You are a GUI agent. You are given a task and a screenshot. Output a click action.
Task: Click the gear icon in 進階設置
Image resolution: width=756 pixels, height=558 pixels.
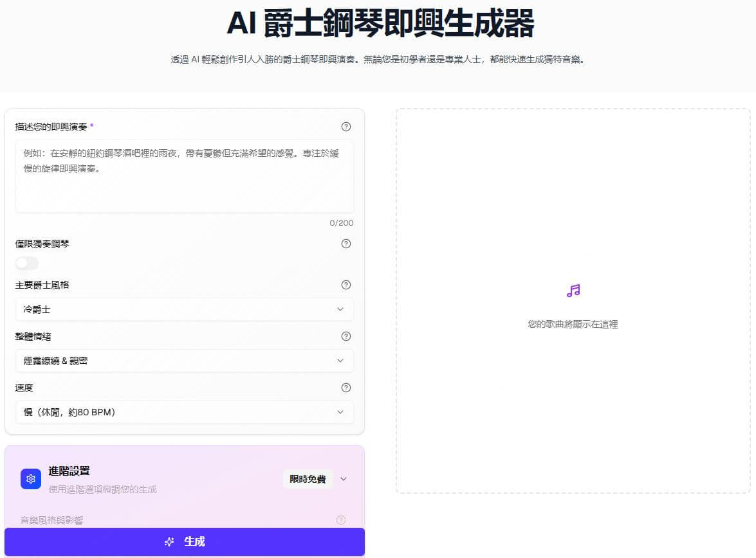tap(31, 479)
